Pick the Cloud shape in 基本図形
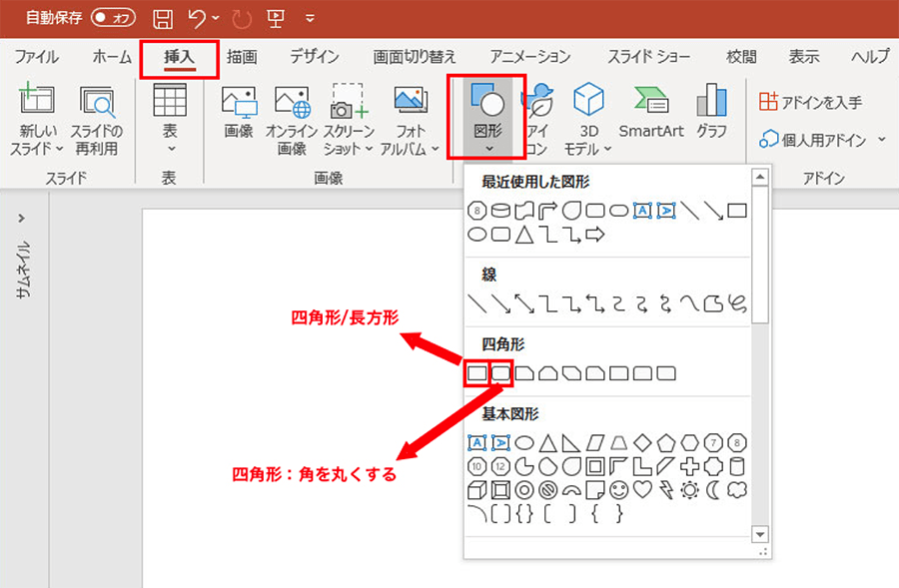This screenshot has height=588, width=899. click(737, 490)
